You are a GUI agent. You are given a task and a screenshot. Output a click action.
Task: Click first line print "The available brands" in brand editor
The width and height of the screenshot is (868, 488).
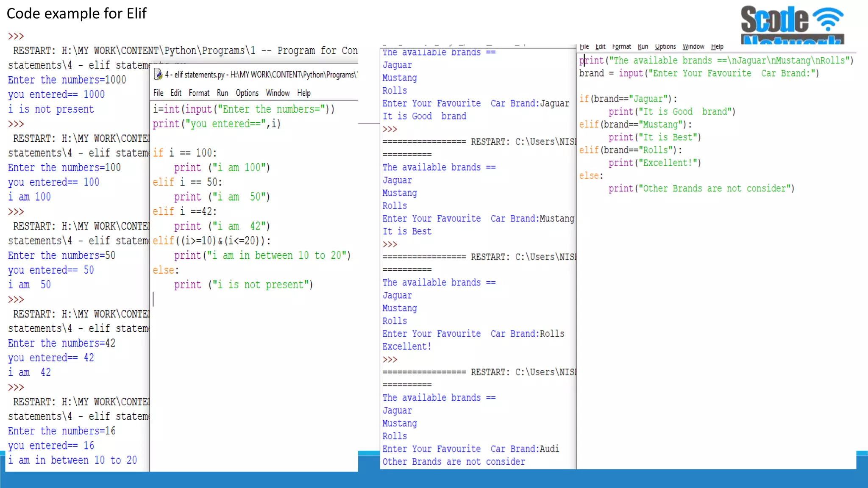click(716, 61)
